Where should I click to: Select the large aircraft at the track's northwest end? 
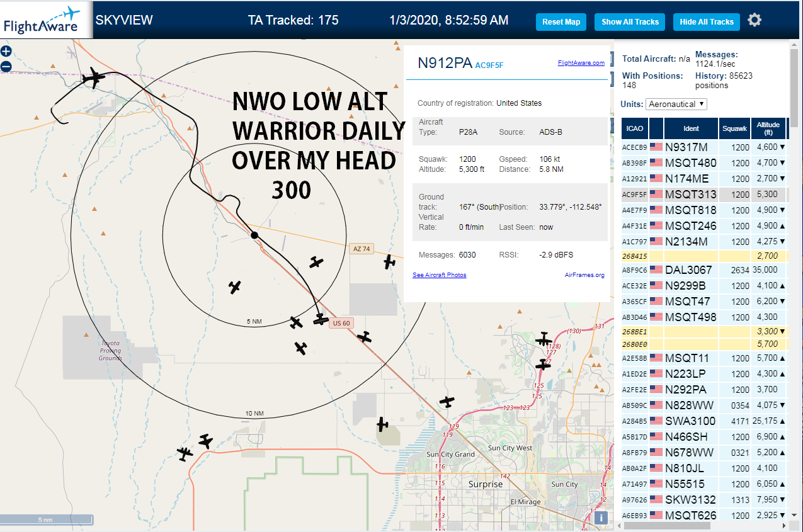94,78
